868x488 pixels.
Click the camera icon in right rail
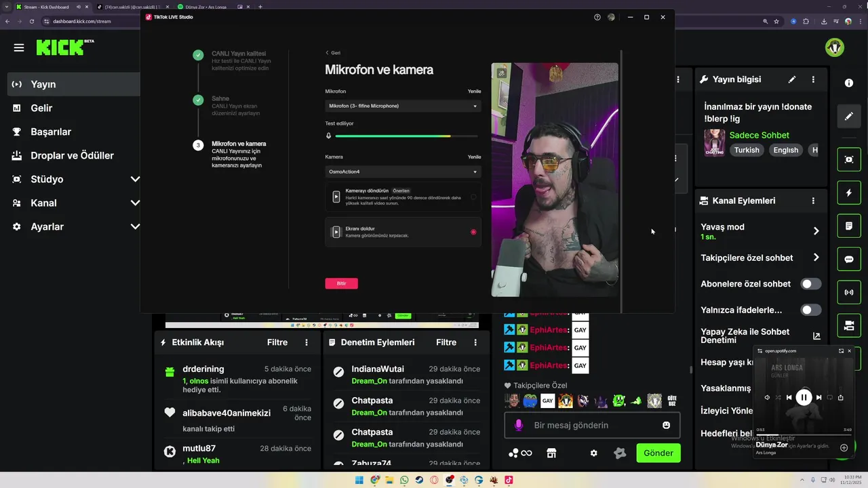point(849,325)
